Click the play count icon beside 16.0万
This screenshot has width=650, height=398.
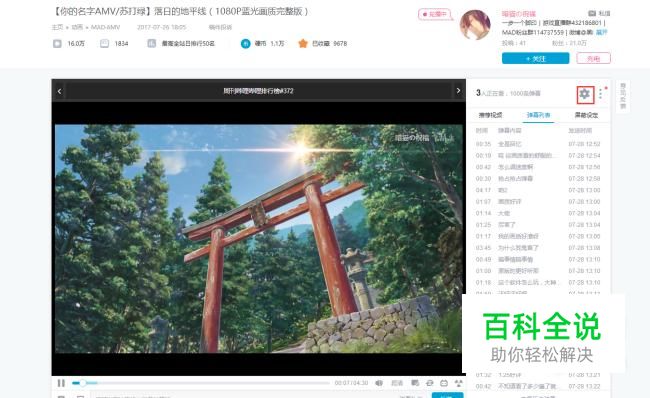coord(57,44)
